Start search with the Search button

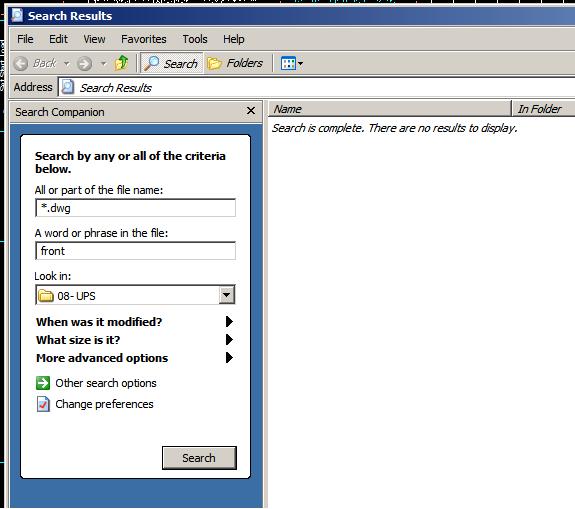tap(199, 458)
